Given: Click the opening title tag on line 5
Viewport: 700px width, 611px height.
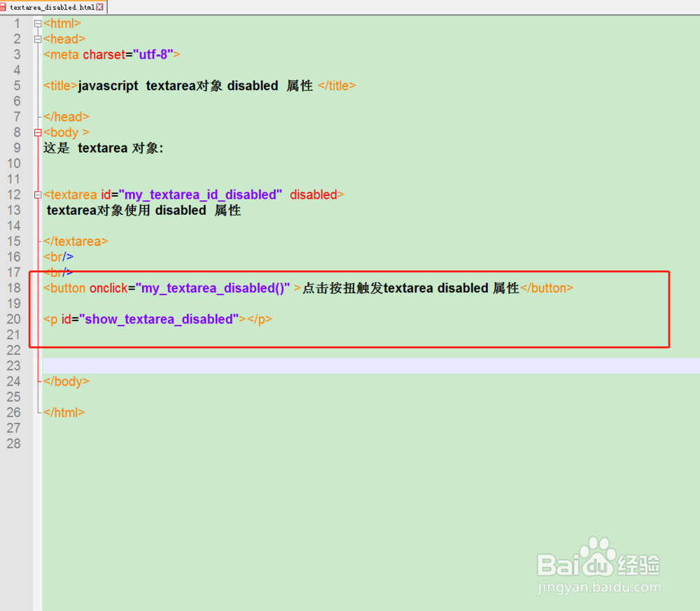Looking at the screenshot, I should pos(60,85).
